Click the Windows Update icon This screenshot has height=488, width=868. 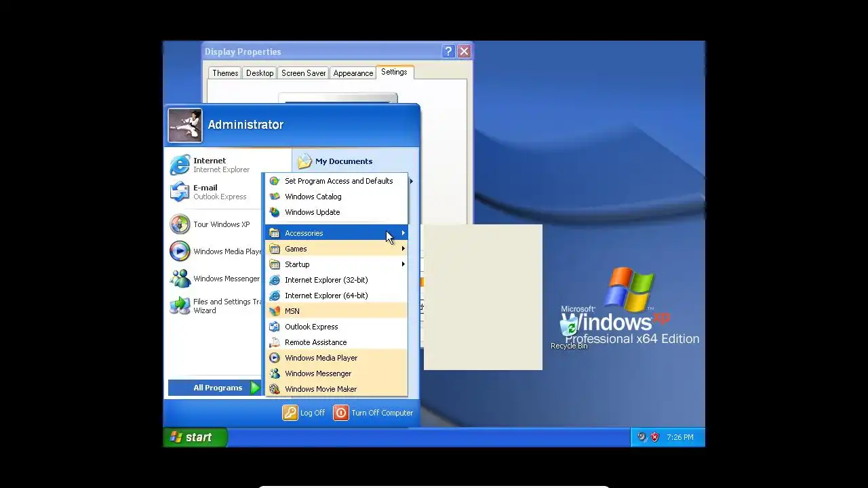tap(275, 212)
